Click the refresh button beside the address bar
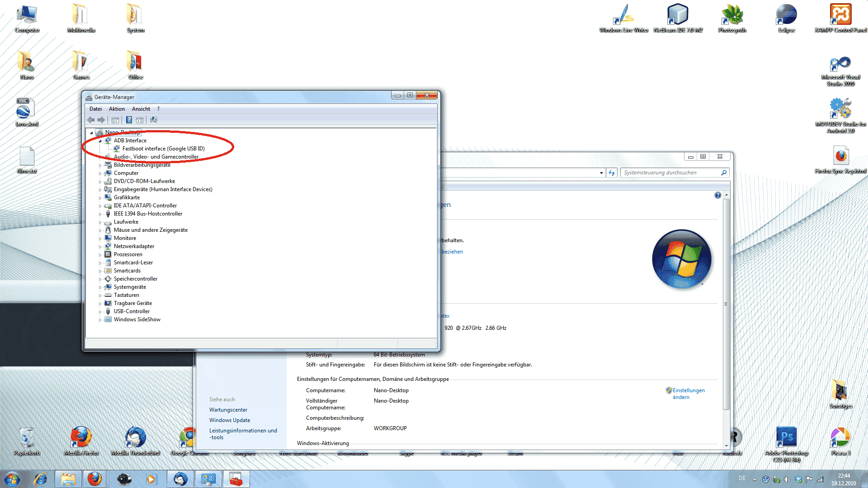The image size is (868, 488). [612, 173]
